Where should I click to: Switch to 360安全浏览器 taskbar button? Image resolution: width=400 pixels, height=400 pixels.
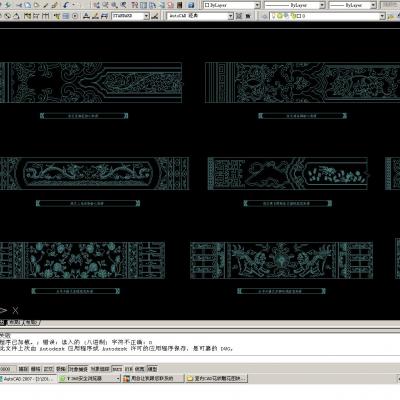coord(89,379)
